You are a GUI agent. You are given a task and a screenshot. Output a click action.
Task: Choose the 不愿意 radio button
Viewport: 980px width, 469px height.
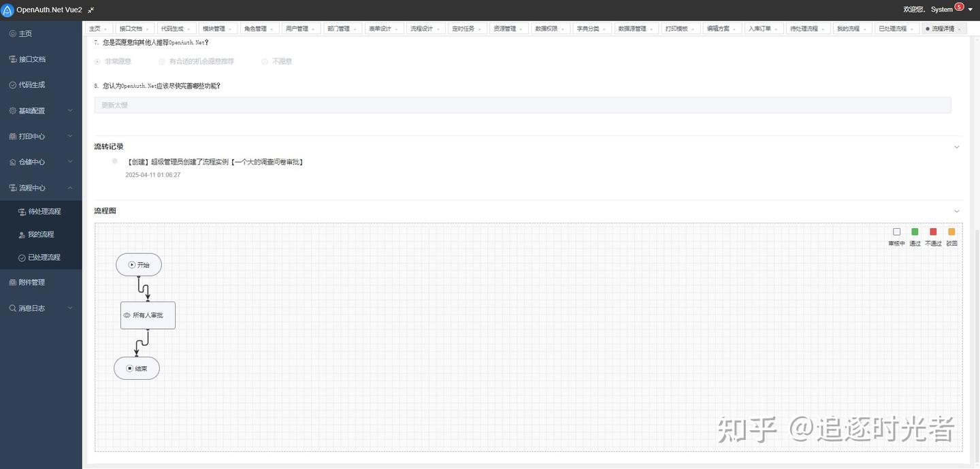click(265, 61)
